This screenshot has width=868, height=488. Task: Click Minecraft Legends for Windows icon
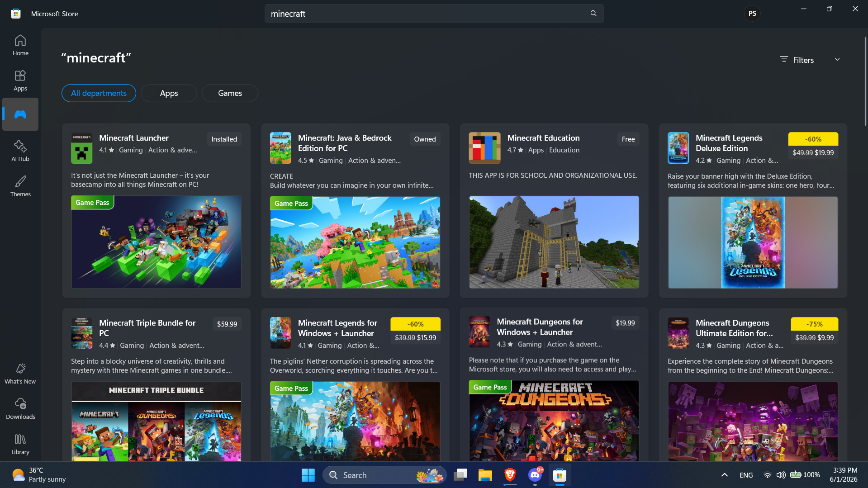pos(280,333)
